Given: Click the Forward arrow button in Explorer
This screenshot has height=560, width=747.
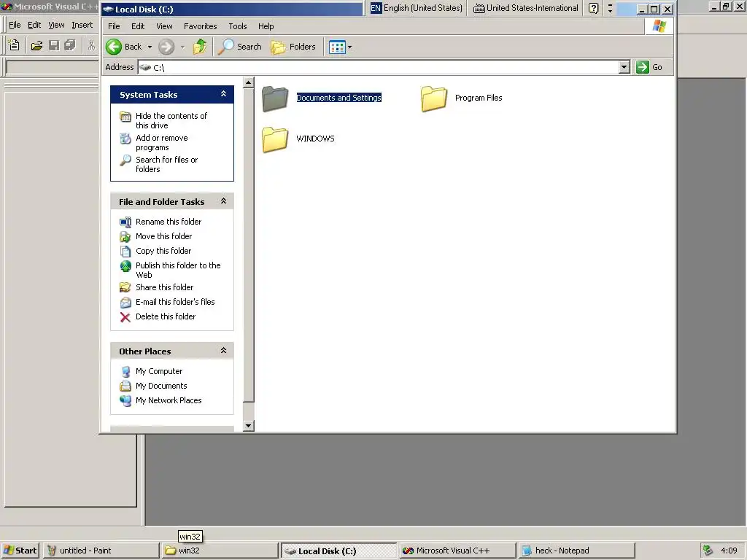Looking at the screenshot, I should [x=166, y=47].
